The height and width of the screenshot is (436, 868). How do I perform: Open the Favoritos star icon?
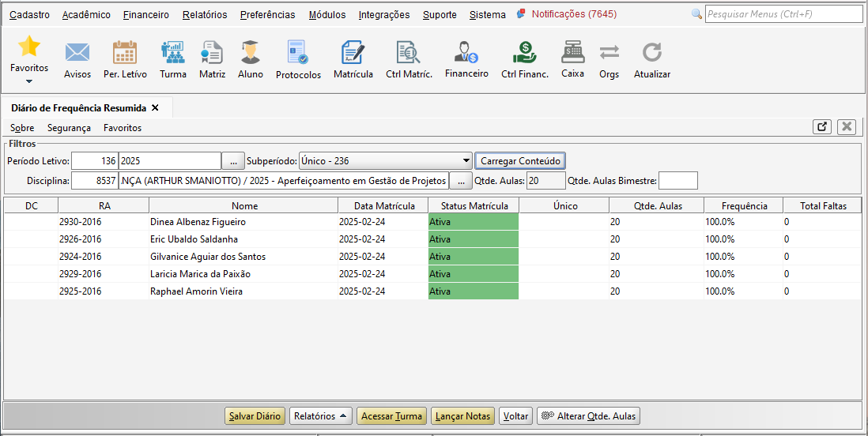[x=28, y=47]
